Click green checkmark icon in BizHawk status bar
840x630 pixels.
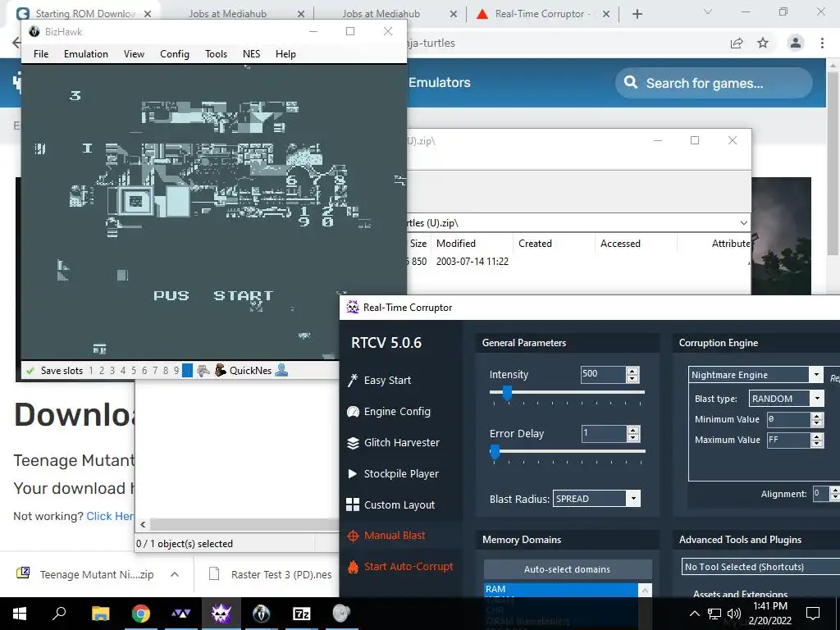[30, 371]
